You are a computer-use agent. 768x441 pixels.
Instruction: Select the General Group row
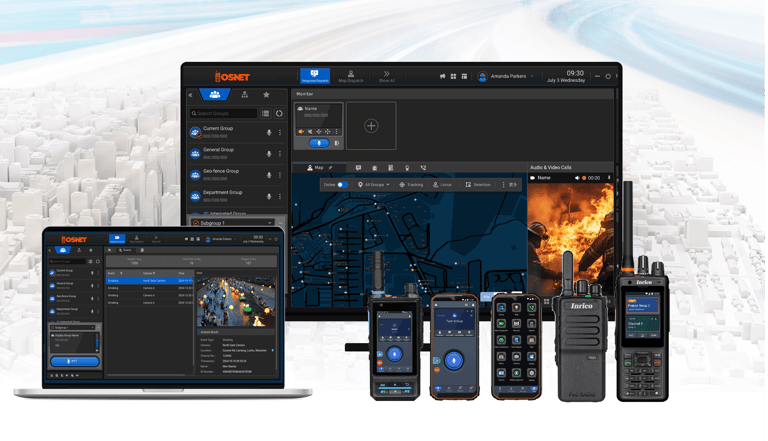pyautogui.click(x=237, y=153)
